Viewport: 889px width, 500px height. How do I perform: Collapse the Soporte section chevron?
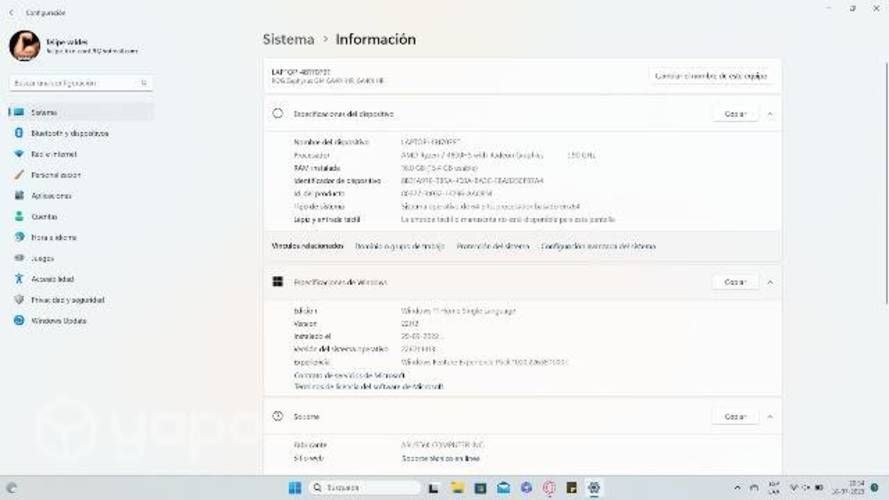coord(770,417)
